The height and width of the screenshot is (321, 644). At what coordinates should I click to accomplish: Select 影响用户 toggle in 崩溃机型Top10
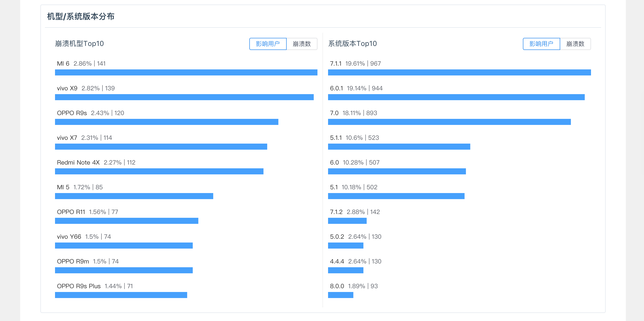(x=268, y=44)
